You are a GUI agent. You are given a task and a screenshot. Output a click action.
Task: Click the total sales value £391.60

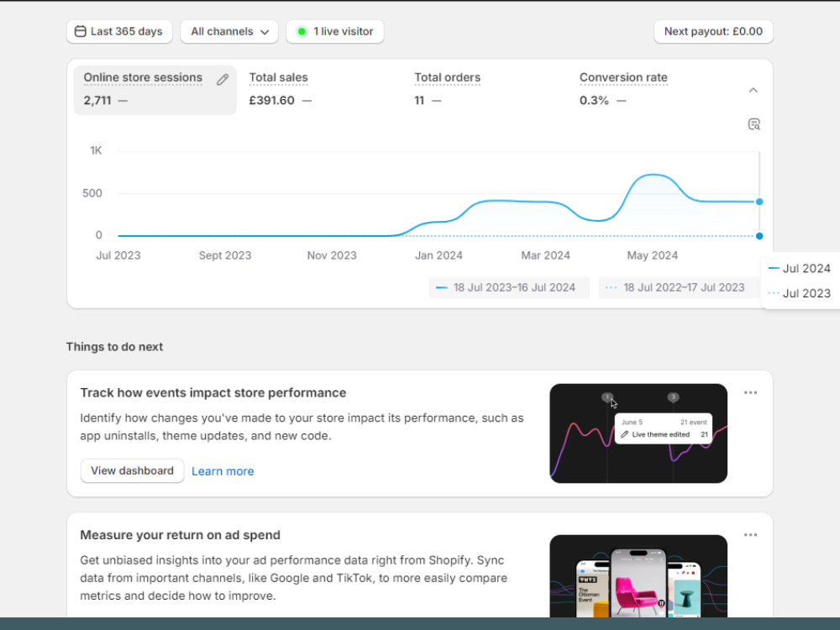click(x=271, y=100)
